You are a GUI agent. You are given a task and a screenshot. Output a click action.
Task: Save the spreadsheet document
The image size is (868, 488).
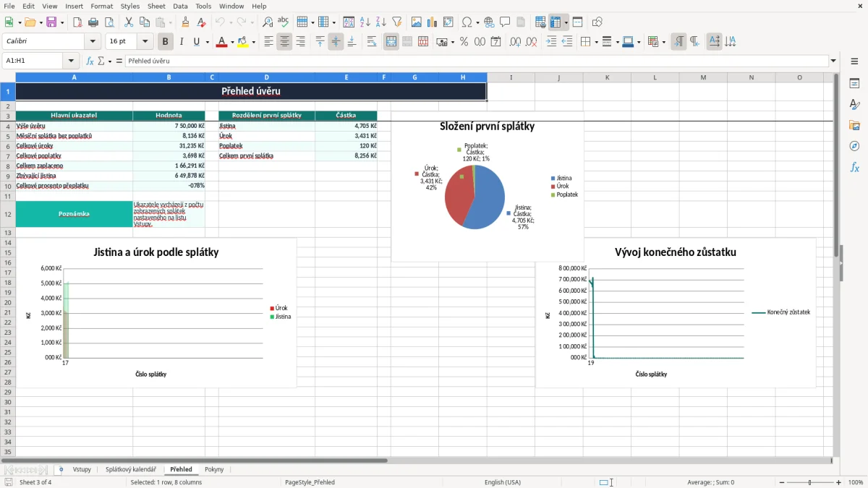[x=51, y=22]
